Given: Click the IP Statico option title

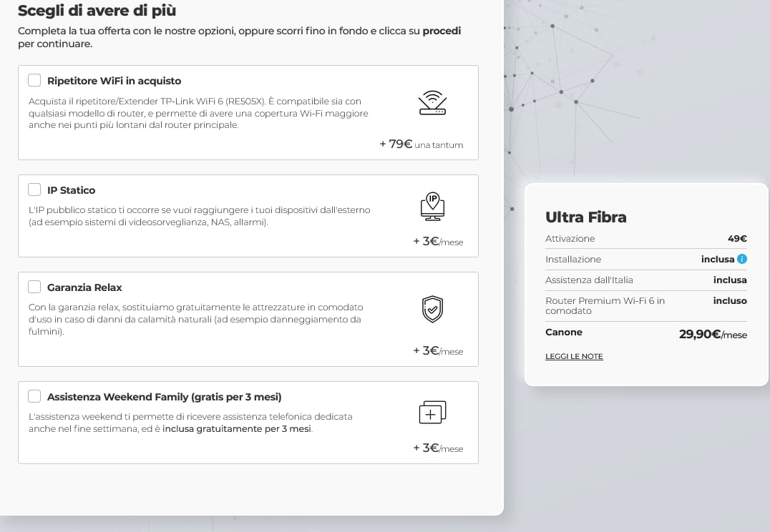Looking at the screenshot, I should 72,190.
